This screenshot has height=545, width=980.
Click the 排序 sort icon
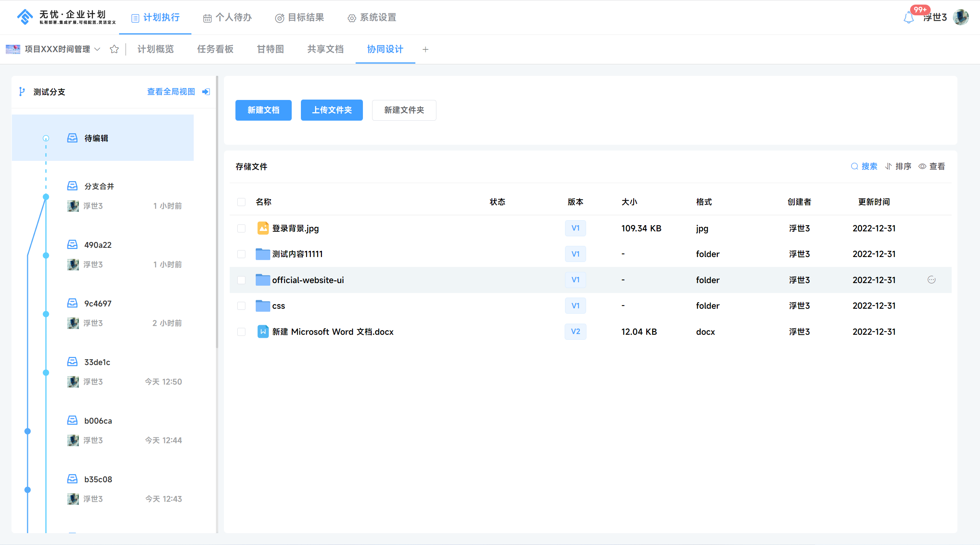click(889, 166)
